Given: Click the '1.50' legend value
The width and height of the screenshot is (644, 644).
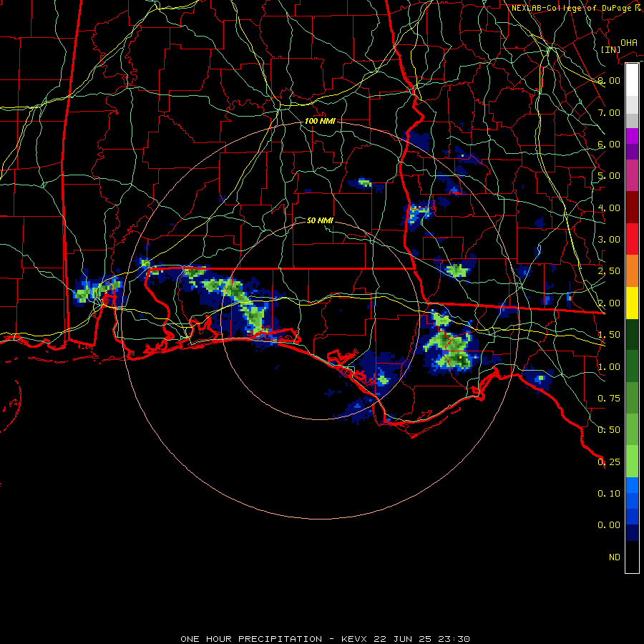Looking at the screenshot, I should (x=609, y=335).
